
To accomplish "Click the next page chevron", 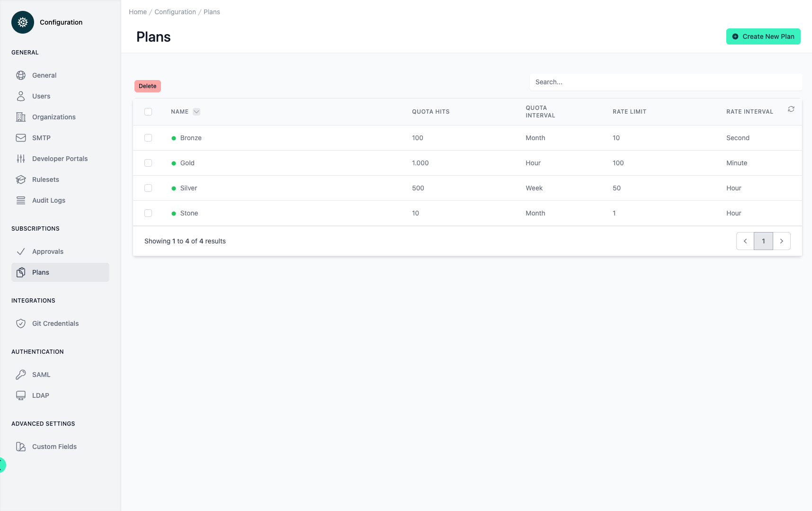I will point(782,241).
